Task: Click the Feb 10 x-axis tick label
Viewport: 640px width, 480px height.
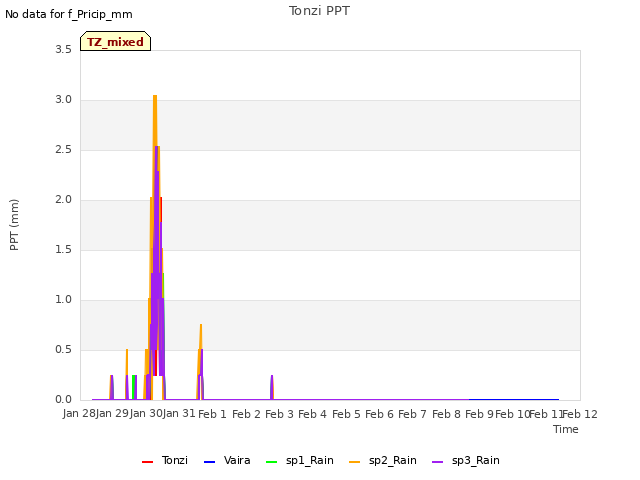Action: 512,414
